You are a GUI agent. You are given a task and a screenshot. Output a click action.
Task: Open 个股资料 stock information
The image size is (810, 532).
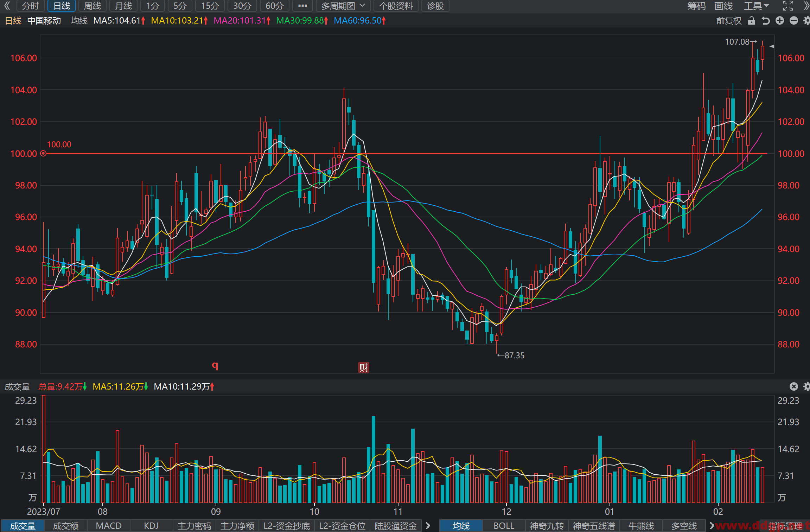pos(396,6)
